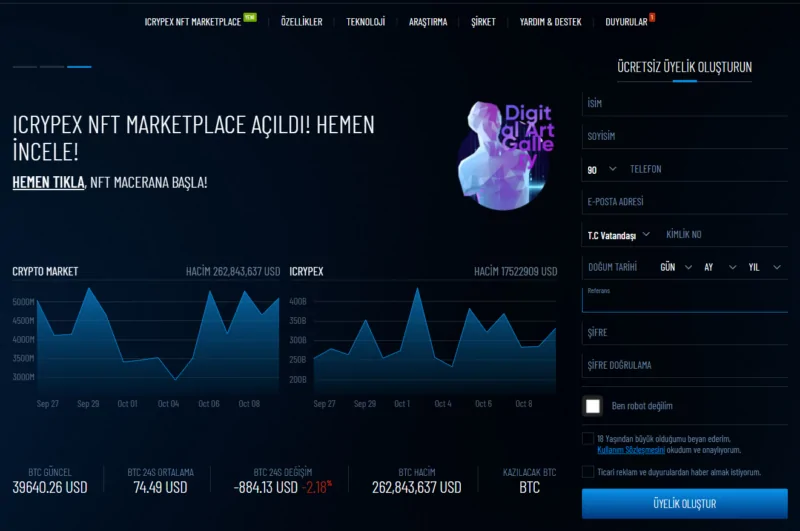This screenshot has height=531, width=800.
Task: Expand the T.C Vatandaşı dropdown
Action: [618, 235]
